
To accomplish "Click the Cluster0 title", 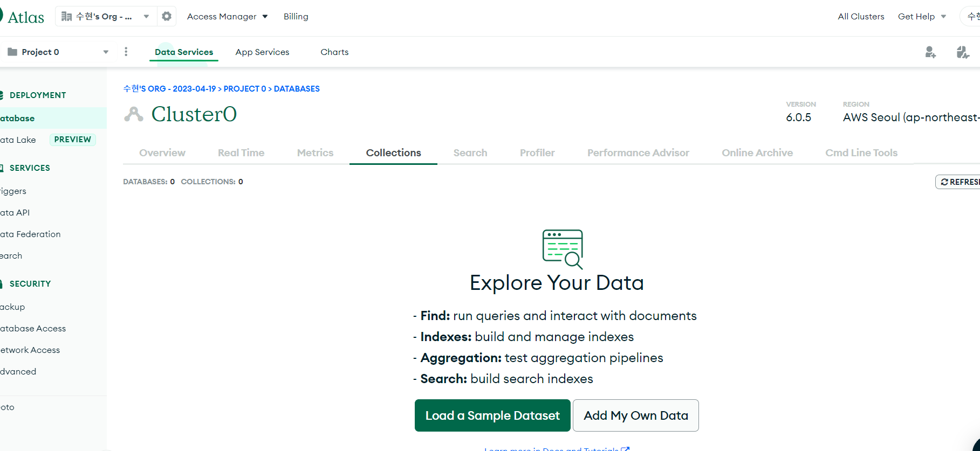I will pyautogui.click(x=194, y=114).
